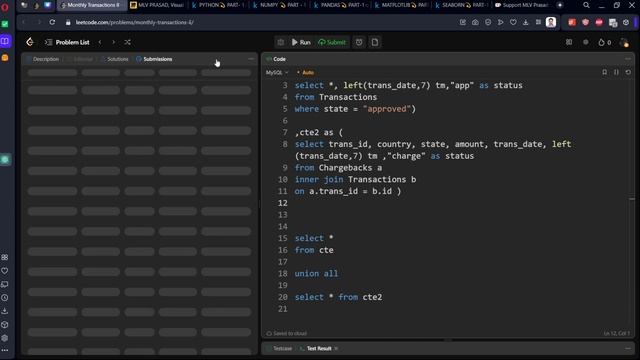Switch to the Testcase tab
640x360 pixels.
[279, 349]
